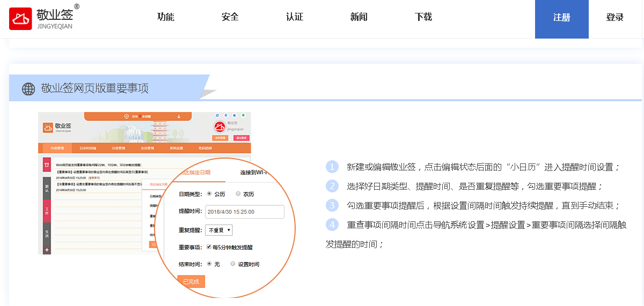Click the JINGYEQIAN brand name text
The height and width of the screenshot is (306, 644).
click(x=55, y=26)
